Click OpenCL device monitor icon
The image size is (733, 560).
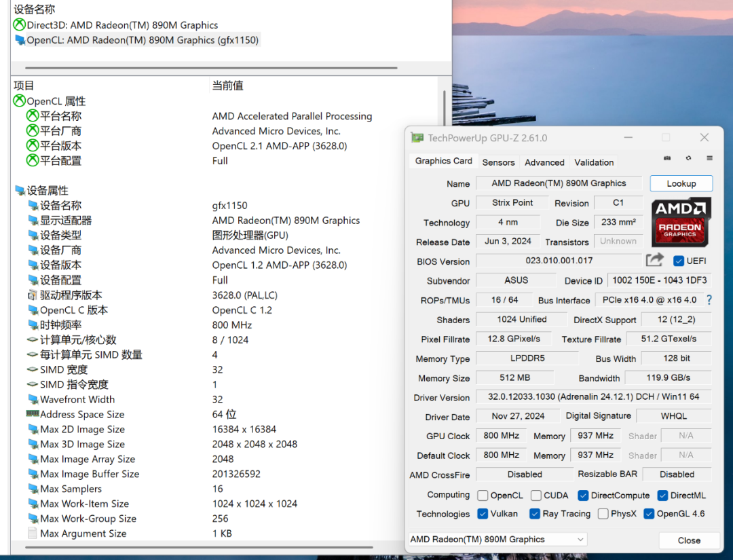20,40
